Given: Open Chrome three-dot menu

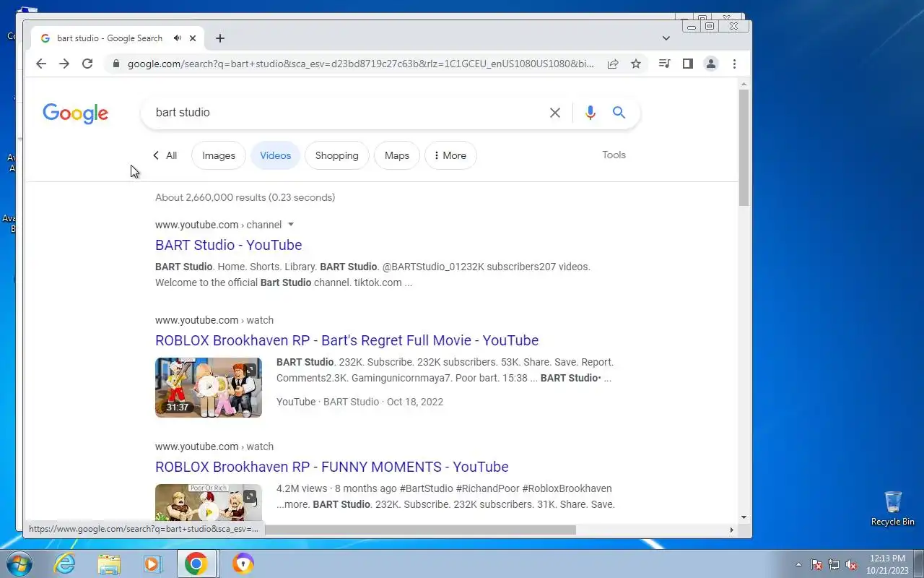Looking at the screenshot, I should (x=734, y=64).
